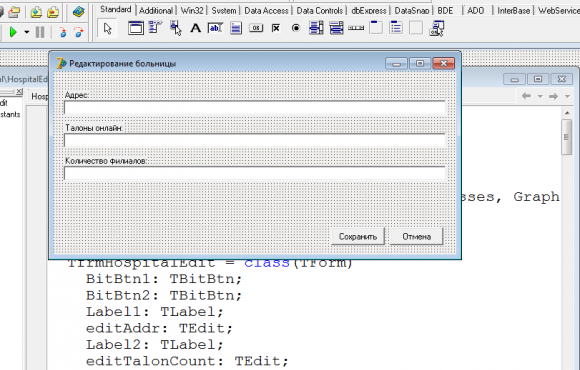This screenshot has height=370, width=580.
Task: Select the Frames component icon
Action: [x=135, y=28]
